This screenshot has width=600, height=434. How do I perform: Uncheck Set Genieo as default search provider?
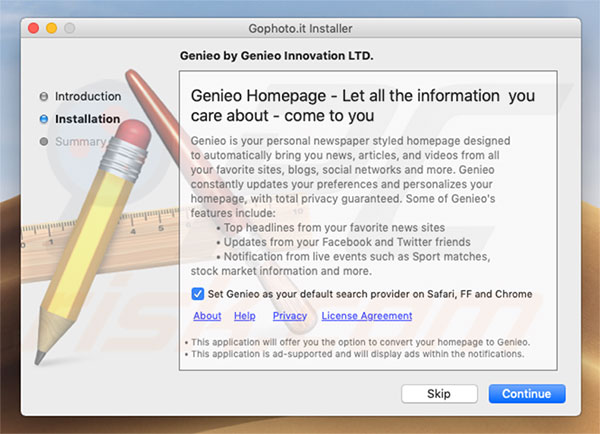coord(197,294)
